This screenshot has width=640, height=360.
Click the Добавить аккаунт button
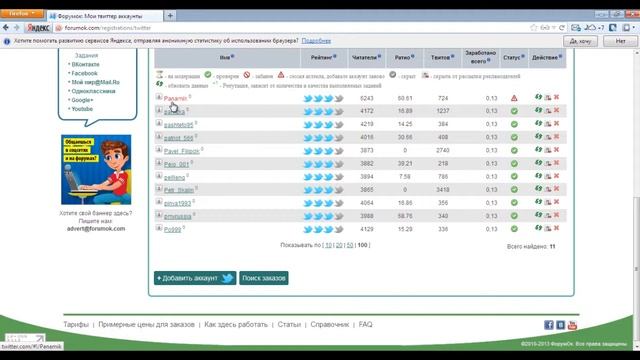coord(195,278)
